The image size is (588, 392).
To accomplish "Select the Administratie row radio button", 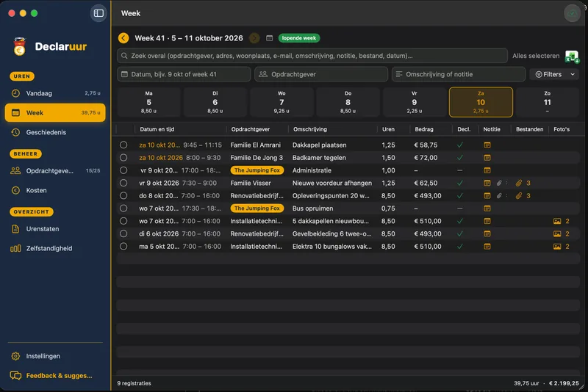I will click(x=123, y=170).
